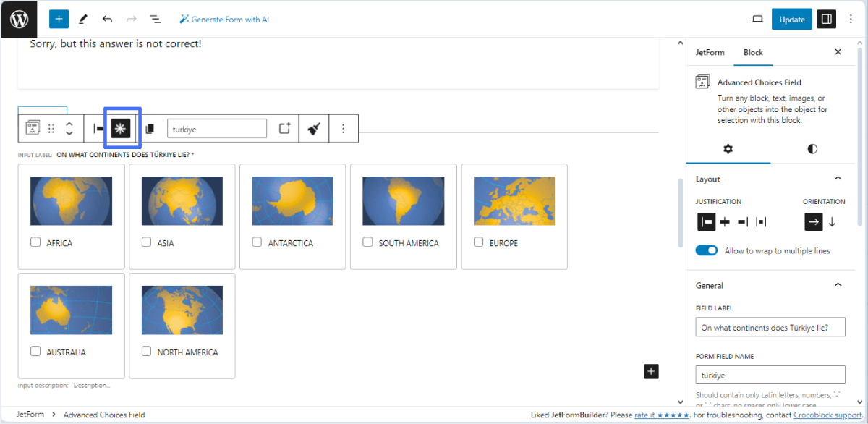The image size is (868, 424).
Task: Open the Document Overview list view
Action: [x=155, y=19]
